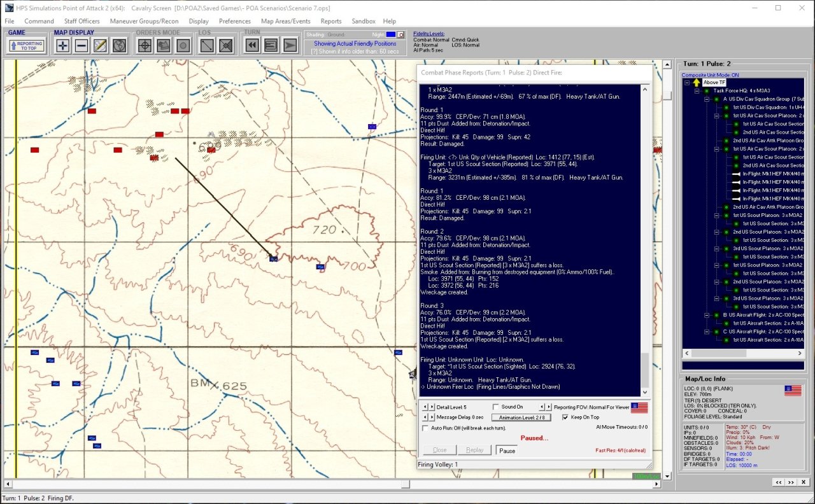Collapse the A US Div Cav Squadron Group node
Viewport: 815px width, 504px height.
click(707, 99)
